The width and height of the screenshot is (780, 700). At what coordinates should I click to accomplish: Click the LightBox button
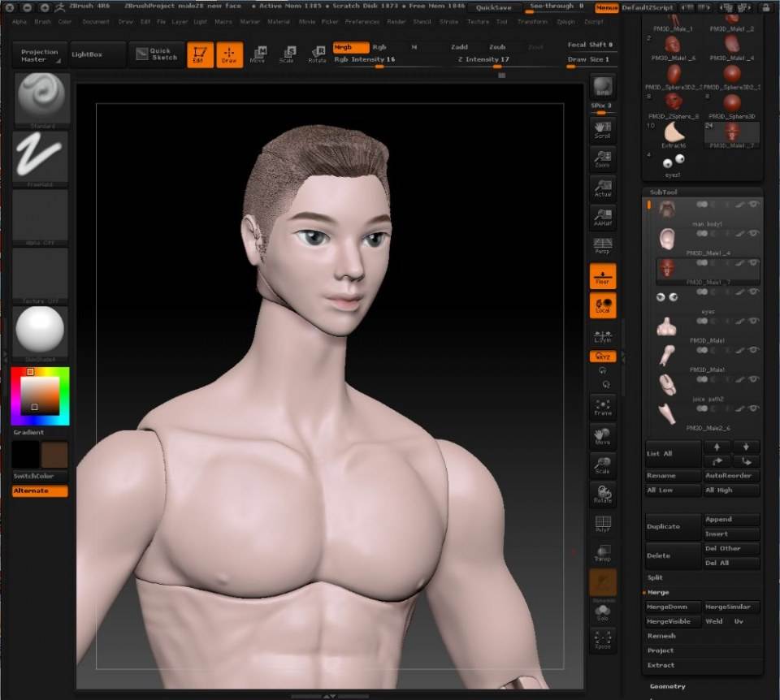tap(97, 54)
